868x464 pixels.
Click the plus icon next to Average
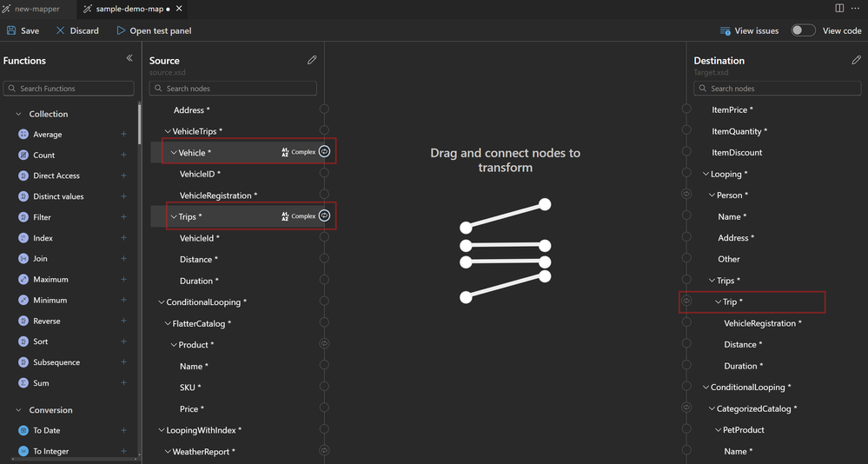click(123, 135)
